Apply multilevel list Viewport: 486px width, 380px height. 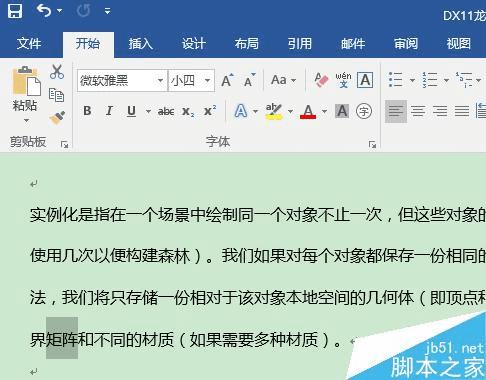coord(464,80)
